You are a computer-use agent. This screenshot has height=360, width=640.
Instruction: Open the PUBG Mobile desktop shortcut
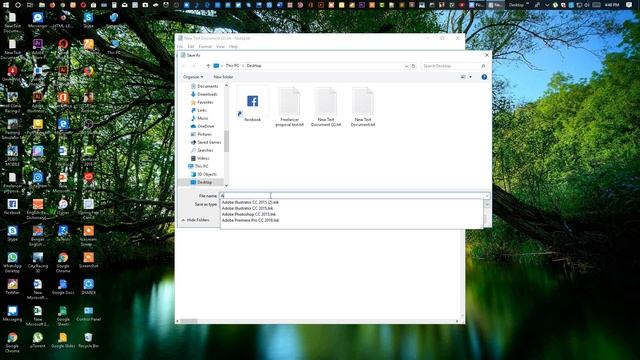tap(12, 155)
